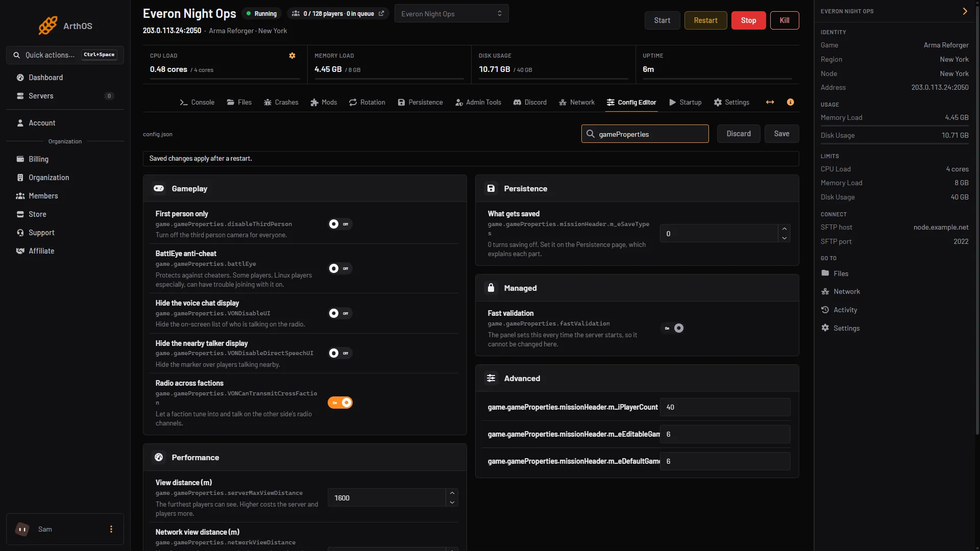Open Dashboard from the sidebar
The height and width of the screenshot is (551, 980).
click(65, 78)
